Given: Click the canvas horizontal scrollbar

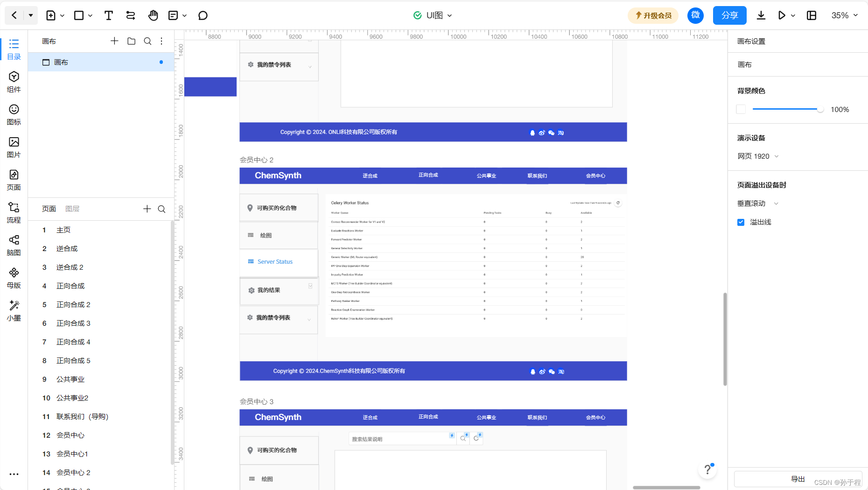Looking at the screenshot, I should click(666, 487).
